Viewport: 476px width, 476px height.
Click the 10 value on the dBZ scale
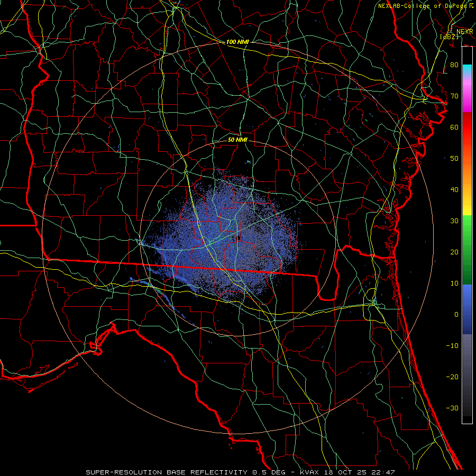454,283
